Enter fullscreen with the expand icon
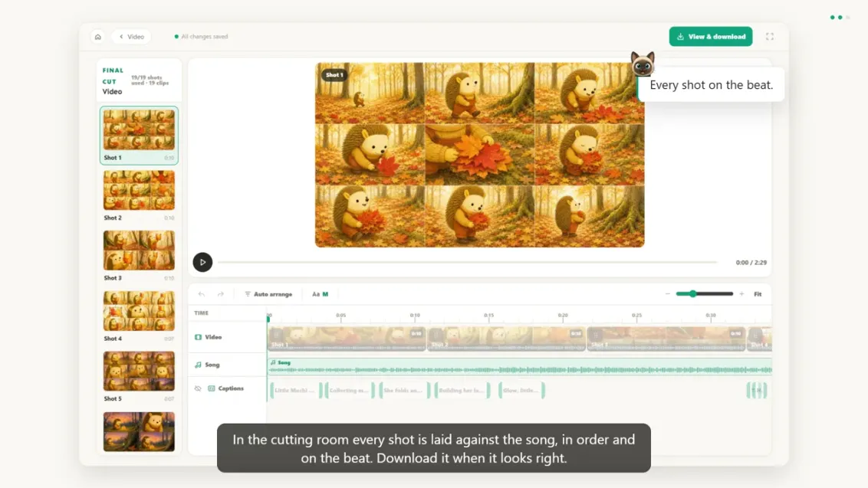This screenshot has height=488, width=868. (769, 37)
